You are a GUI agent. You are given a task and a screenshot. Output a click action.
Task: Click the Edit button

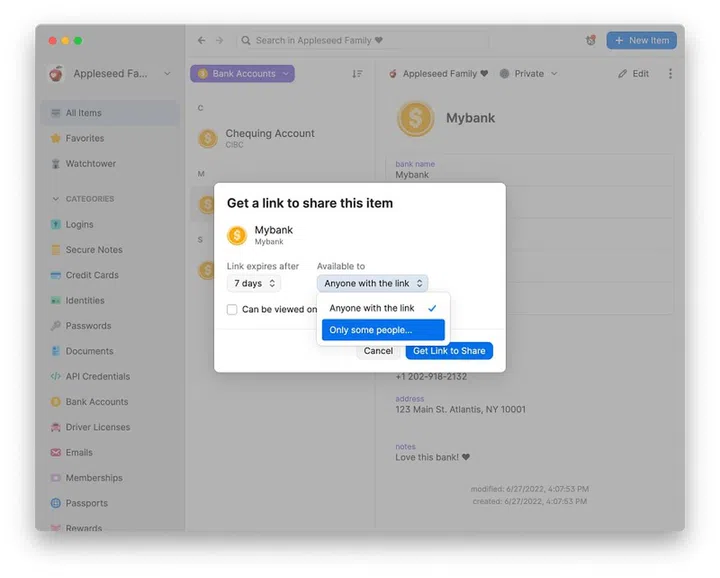point(634,73)
